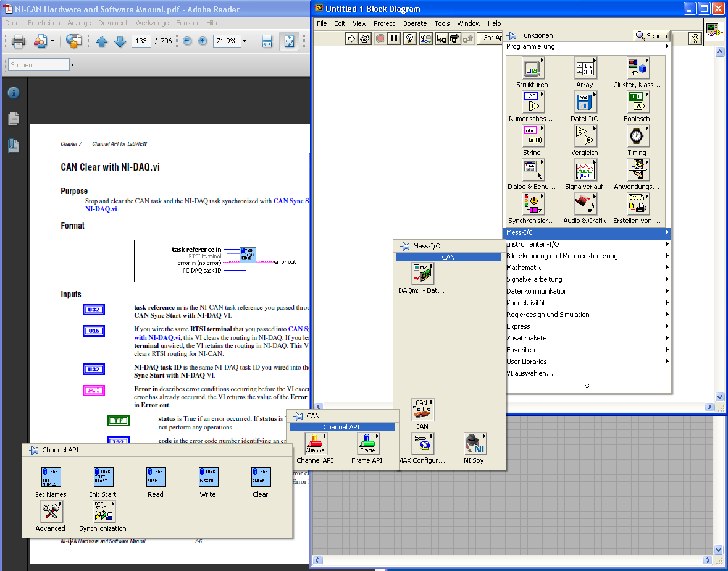Image resolution: width=728 pixels, height=571 pixels.
Task: Toggle Highlight Execution light bulb
Action: (409, 38)
